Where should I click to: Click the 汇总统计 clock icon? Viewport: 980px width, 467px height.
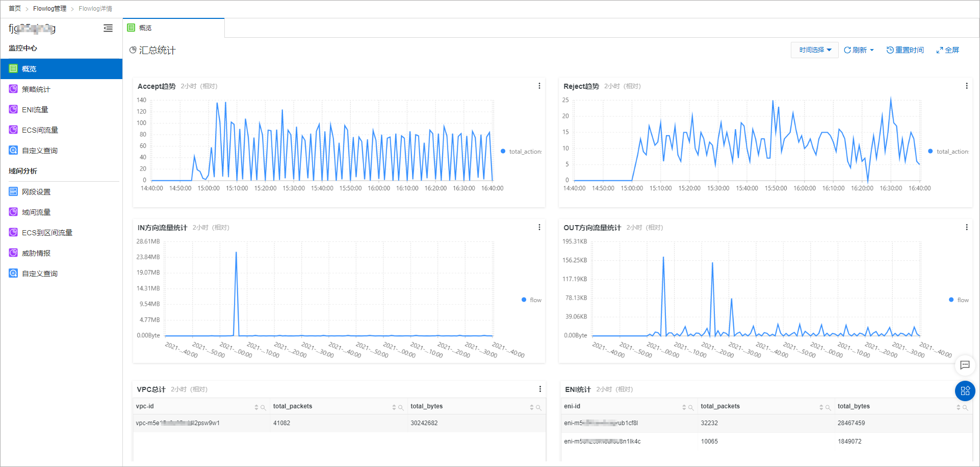tap(133, 50)
